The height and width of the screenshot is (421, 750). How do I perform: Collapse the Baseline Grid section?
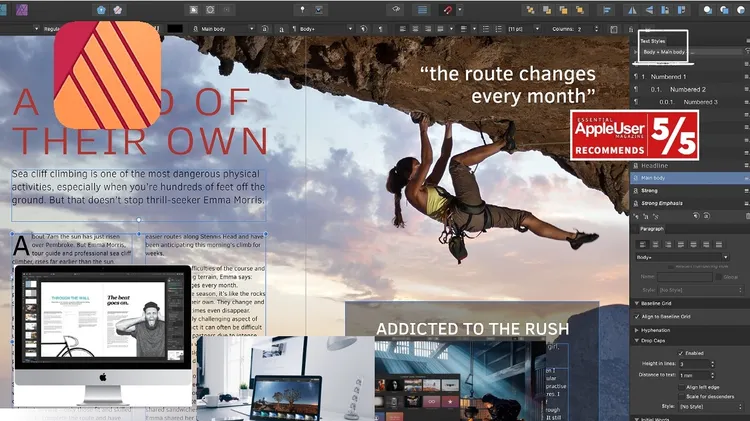coord(637,303)
